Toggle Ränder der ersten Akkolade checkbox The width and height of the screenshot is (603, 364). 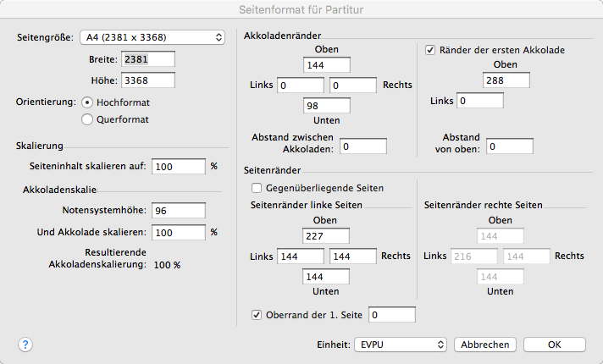(x=430, y=50)
